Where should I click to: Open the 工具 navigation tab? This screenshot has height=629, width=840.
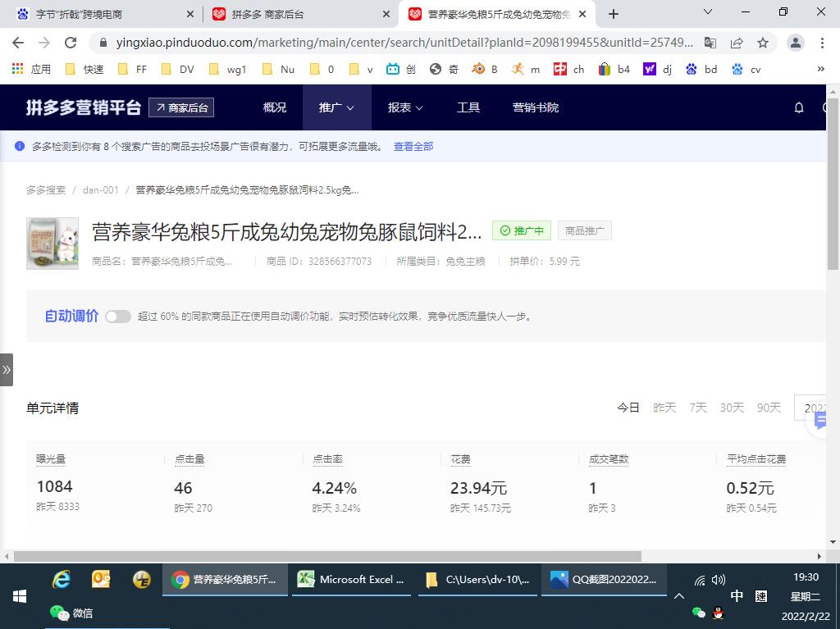point(468,107)
